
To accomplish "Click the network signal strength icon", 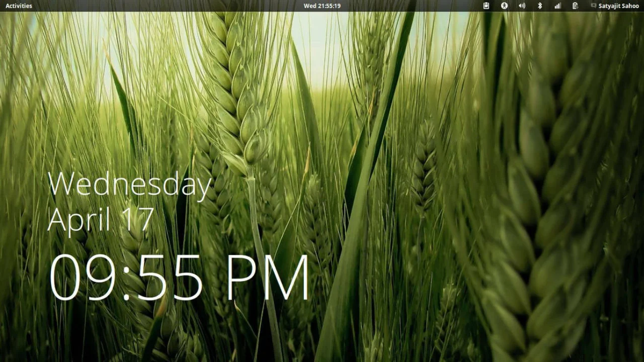I will 556,6.
